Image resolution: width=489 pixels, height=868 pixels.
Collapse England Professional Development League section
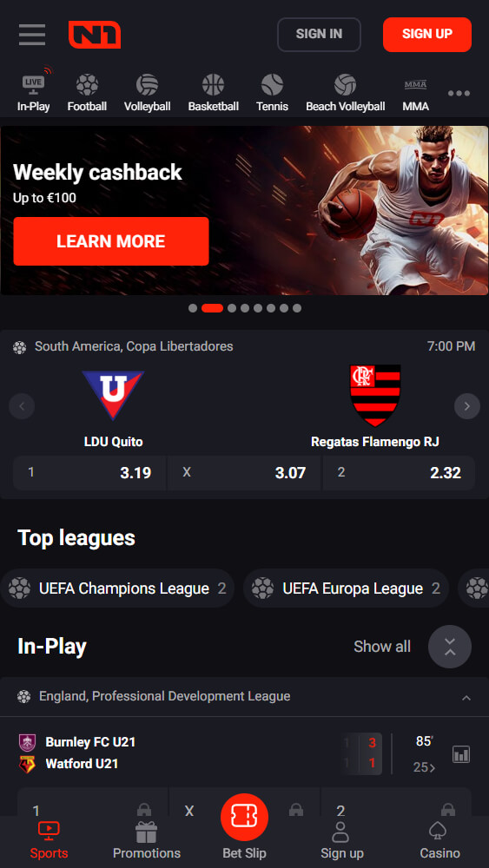466,698
